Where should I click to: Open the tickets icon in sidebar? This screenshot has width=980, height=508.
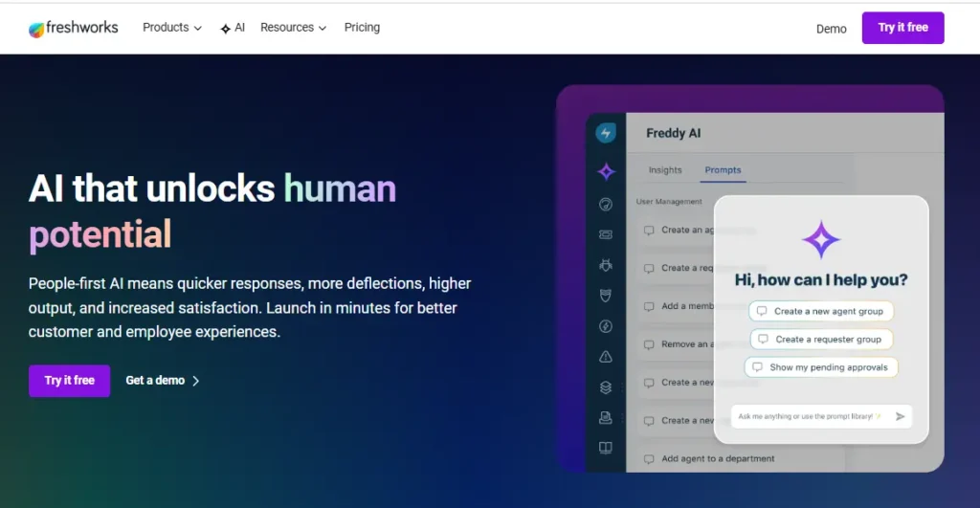(x=606, y=234)
